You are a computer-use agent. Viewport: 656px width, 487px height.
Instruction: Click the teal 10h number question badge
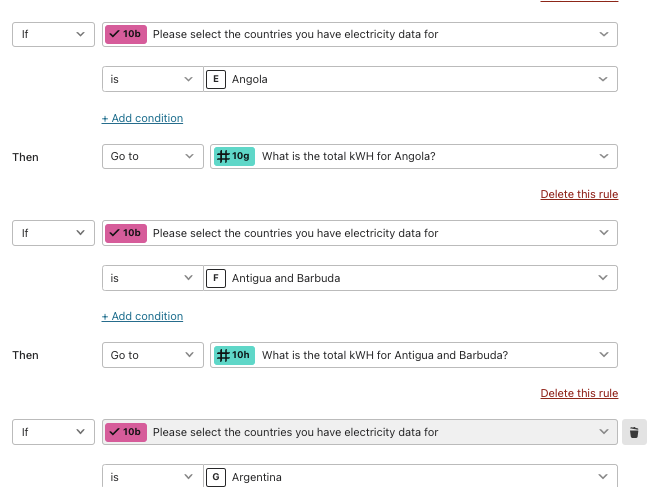pyautogui.click(x=234, y=355)
